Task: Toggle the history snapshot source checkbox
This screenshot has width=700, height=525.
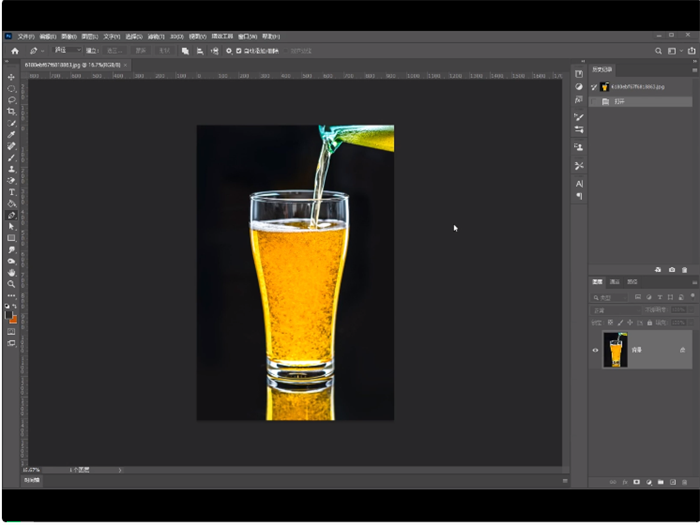Action: tap(595, 87)
